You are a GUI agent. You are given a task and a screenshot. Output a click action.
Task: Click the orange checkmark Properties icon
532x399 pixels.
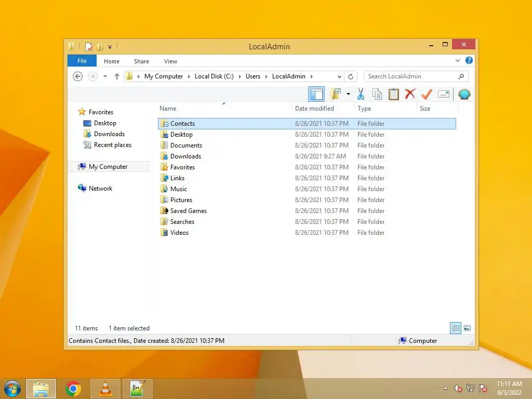pos(427,94)
